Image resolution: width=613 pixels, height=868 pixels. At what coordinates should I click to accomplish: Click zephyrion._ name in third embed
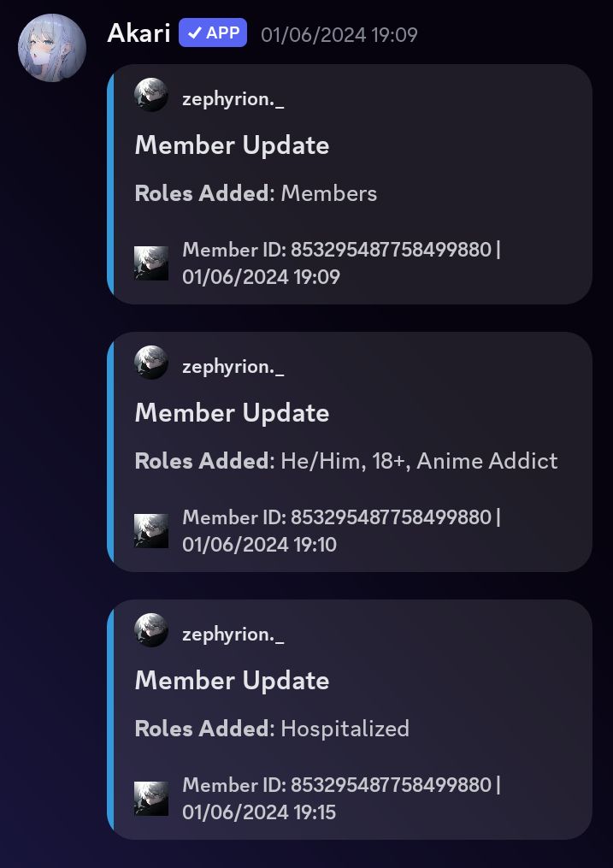[x=233, y=635]
